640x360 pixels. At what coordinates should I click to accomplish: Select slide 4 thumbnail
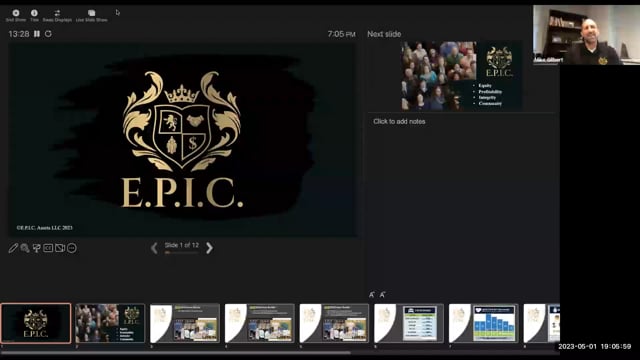pyautogui.click(x=260, y=323)
